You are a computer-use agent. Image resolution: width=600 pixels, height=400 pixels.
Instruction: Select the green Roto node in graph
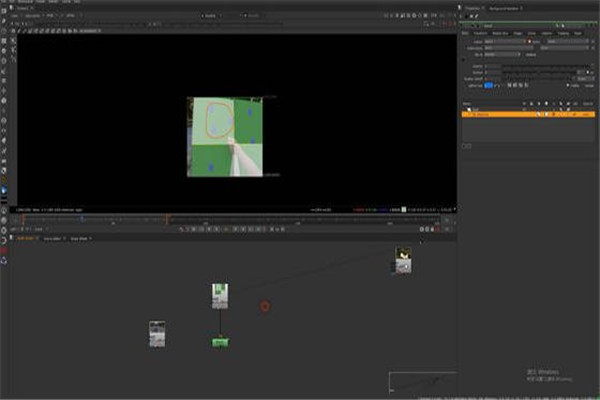click(220, 342)
